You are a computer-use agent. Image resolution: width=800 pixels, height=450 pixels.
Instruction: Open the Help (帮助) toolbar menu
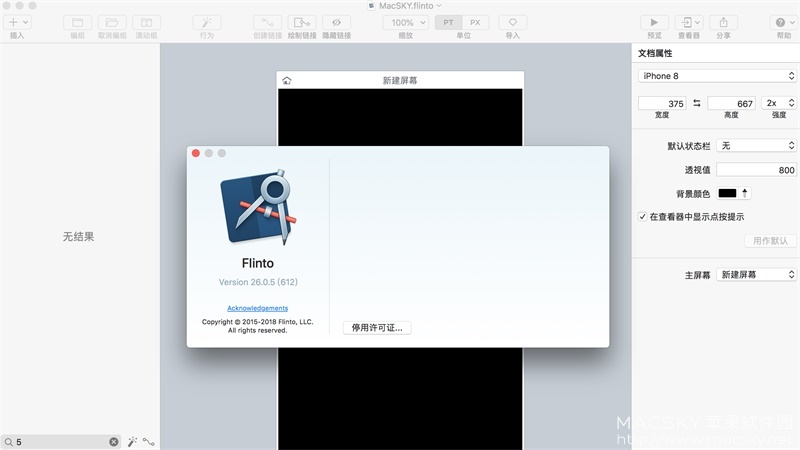click(784, 22)
